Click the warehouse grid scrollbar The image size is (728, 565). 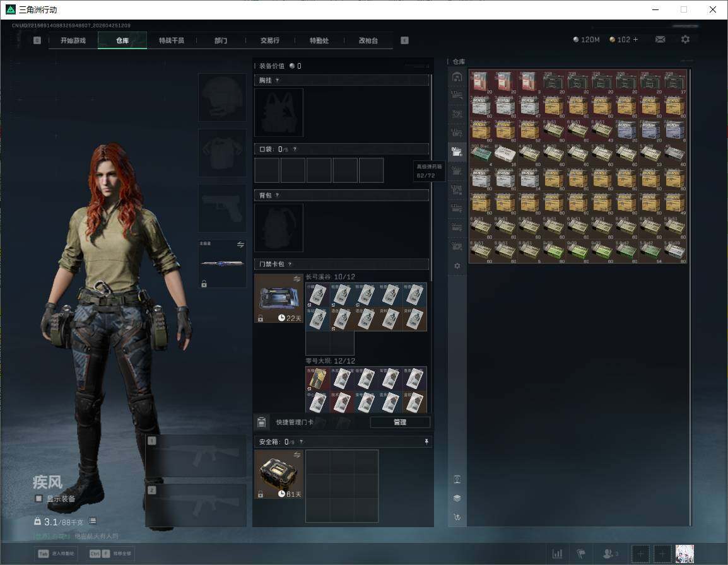690,297
